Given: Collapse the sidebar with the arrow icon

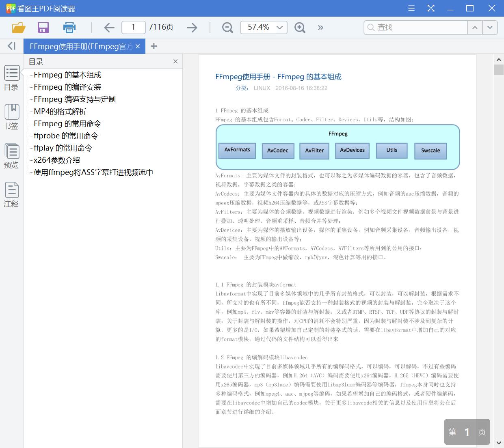Looking at the screenshot, I should coord(12,46).
